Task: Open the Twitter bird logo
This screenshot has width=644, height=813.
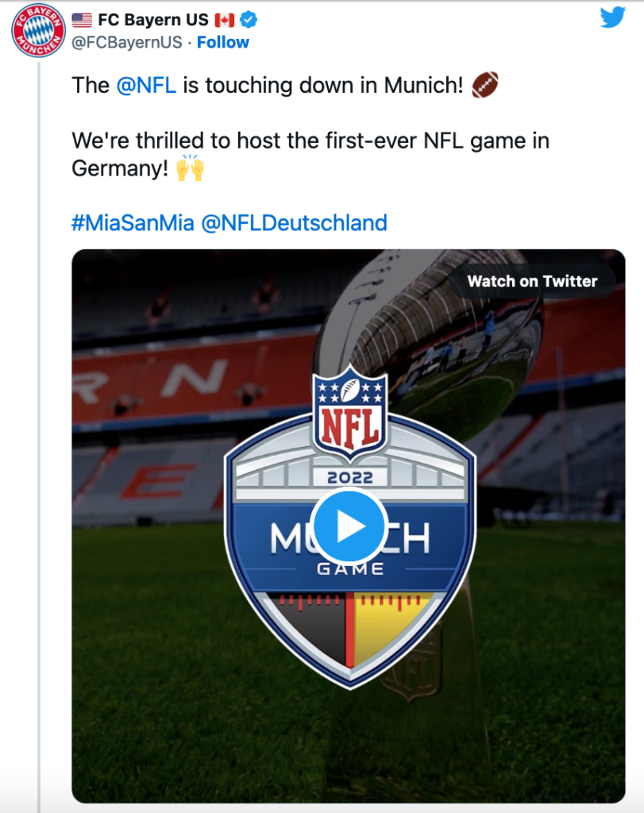Action: click(612, 17)
